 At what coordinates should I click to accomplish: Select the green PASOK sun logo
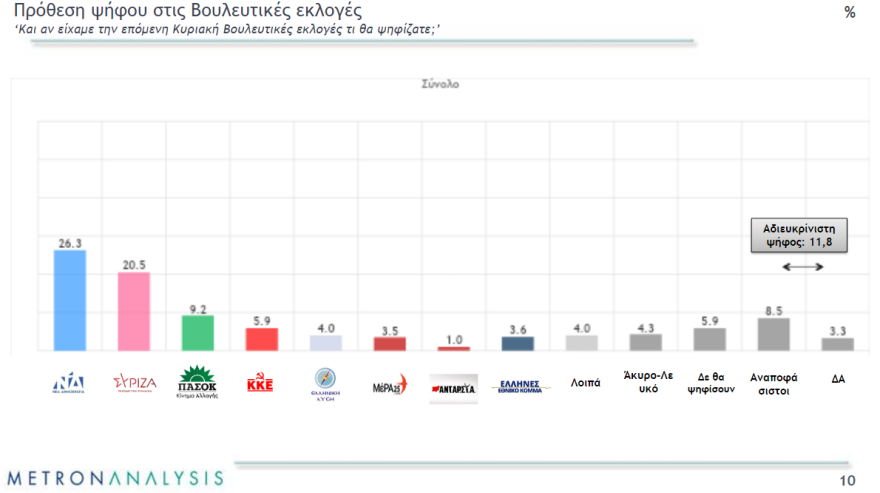click(x=197, y=383)
